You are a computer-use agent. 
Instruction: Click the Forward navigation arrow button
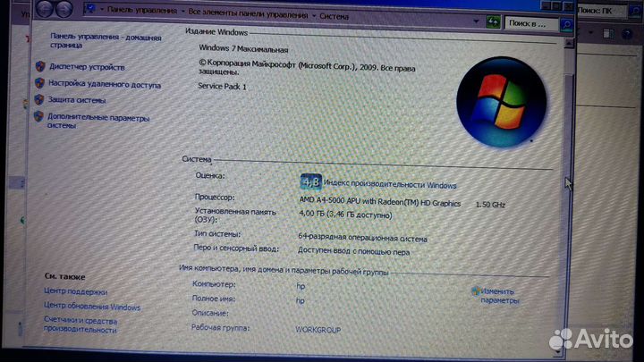[x=64, y=9]
